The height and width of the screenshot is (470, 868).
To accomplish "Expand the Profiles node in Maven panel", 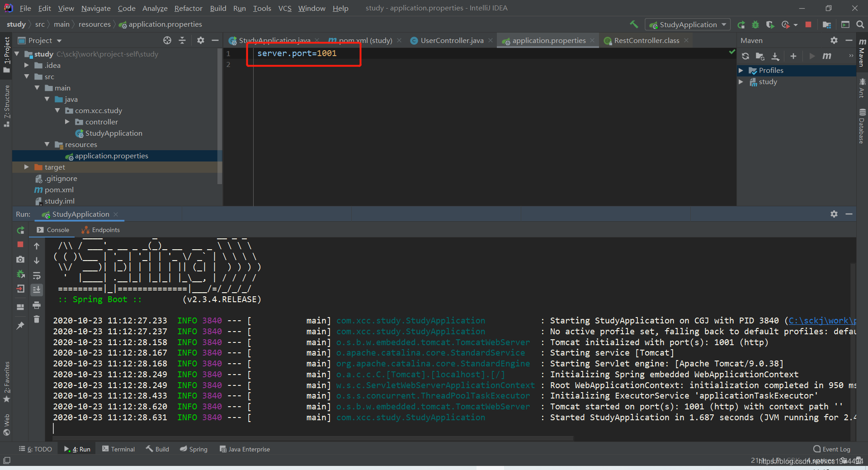I will tap(741, 71).
